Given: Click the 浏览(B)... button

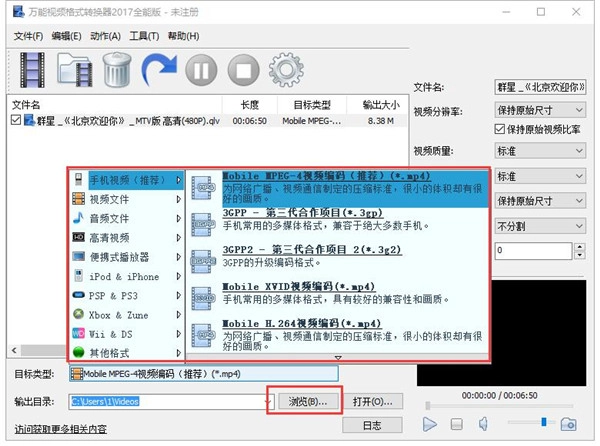Looking at the screenshot, I should (x=305, y=401).
